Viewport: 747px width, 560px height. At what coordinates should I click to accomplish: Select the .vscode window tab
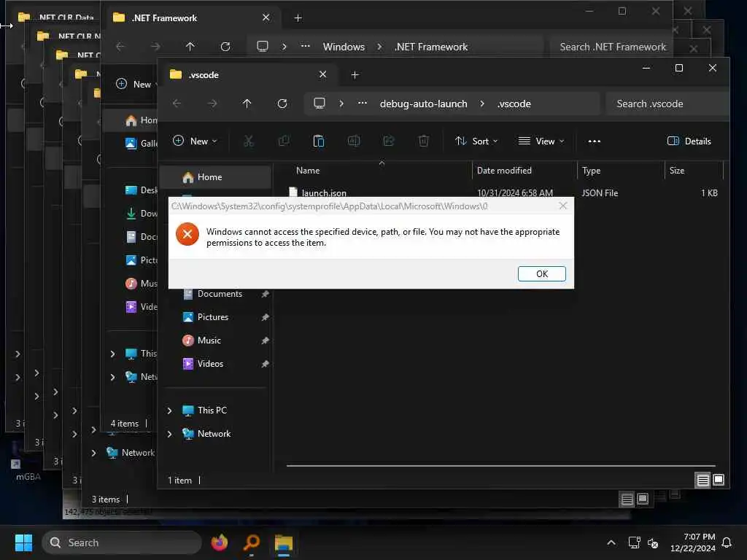(x=248, y=75)
